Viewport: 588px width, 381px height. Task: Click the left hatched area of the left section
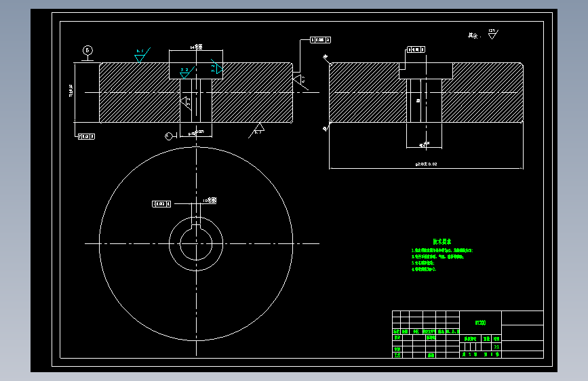140,92
